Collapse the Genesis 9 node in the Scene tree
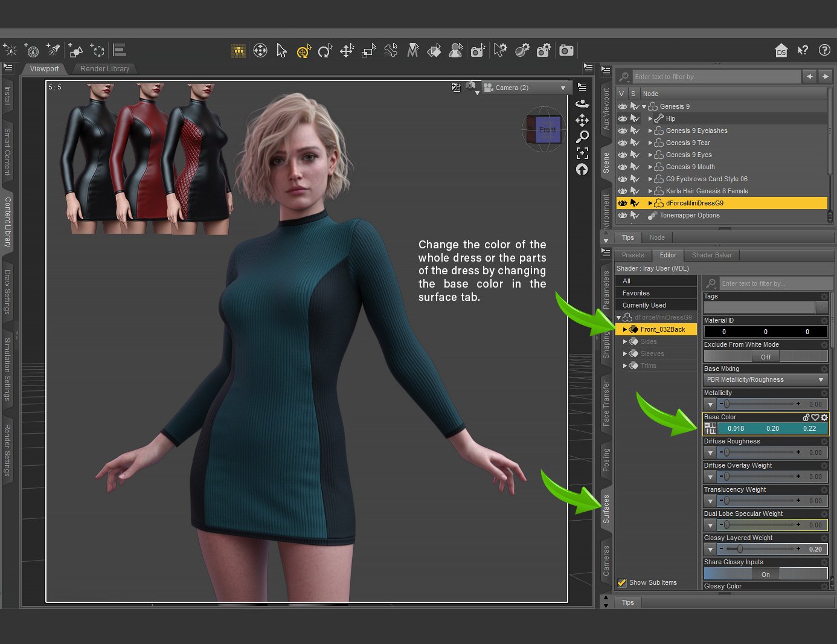Image resolution: width=837 pixels, height=644 pixels. (644, 106)
